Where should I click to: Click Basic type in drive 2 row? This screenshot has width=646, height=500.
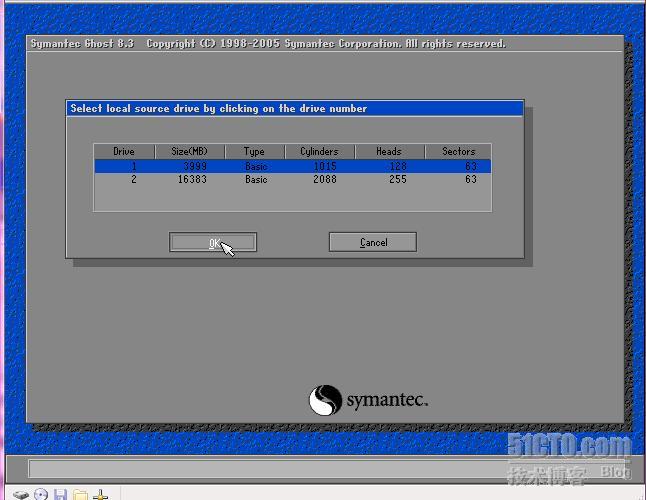coord(256,180)
